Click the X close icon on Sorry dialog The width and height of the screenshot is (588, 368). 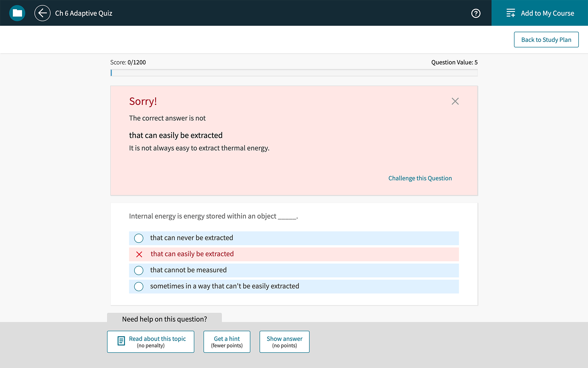click(455, 101)
